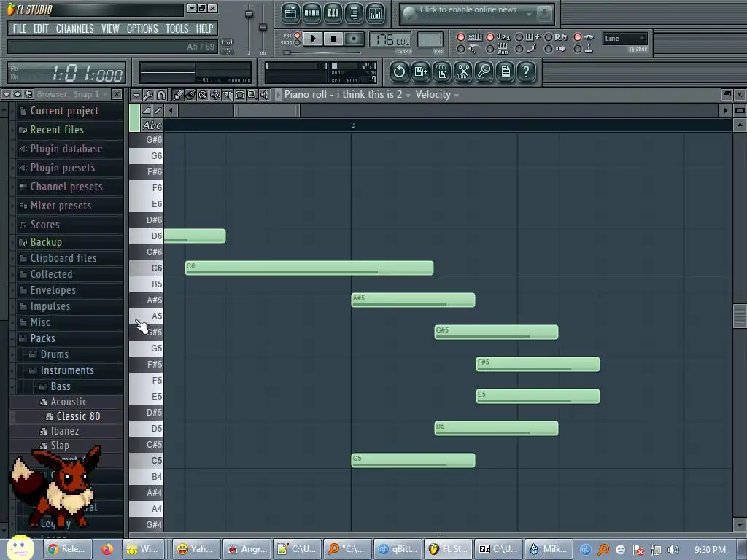The image size is (747, 560).
Task: Click the Undo history round icon
Action: [x=399, y=72]
